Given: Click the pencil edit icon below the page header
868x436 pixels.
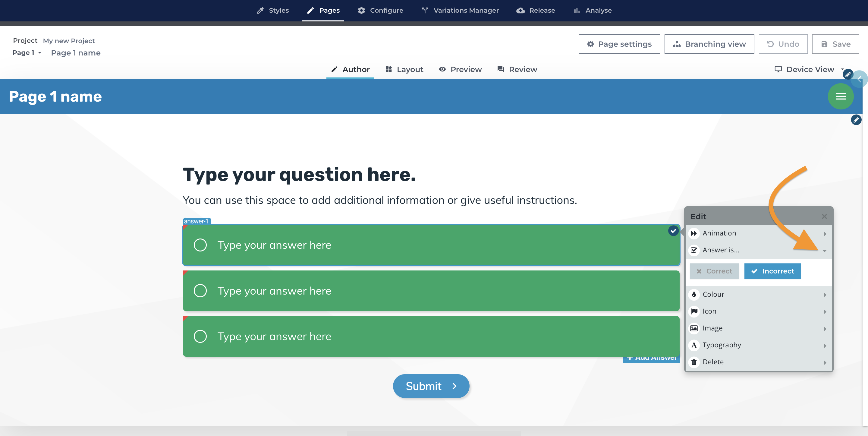Looking at the screenshot, I should (856, 120).
